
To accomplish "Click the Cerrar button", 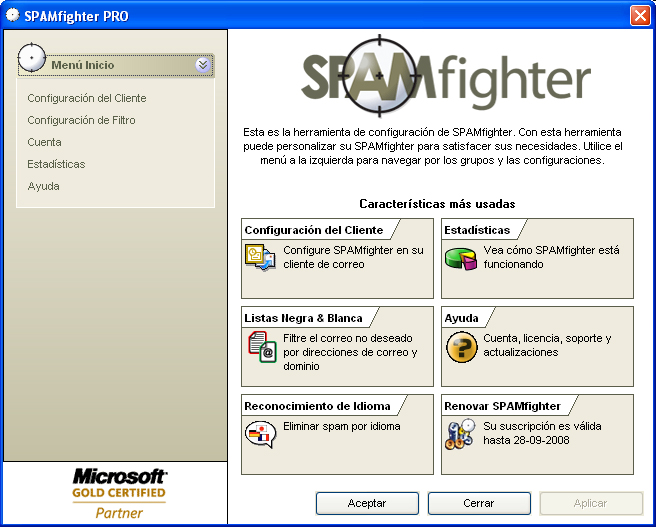I will coord(479,503).
